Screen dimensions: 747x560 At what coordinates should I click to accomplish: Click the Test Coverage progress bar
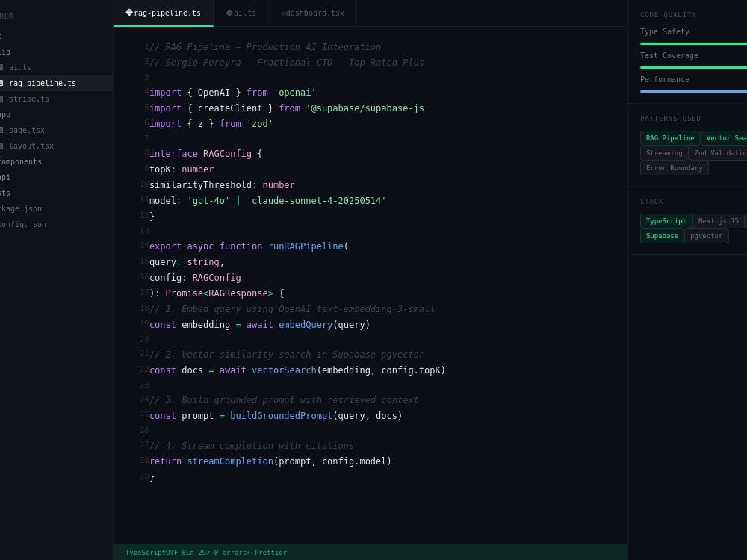tap(694, 67)
